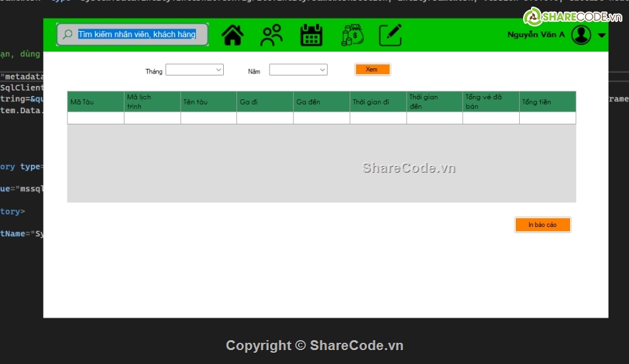Screen dimensions: 629x364
Task: Open the Năm year dropdown
Action: 298,69
